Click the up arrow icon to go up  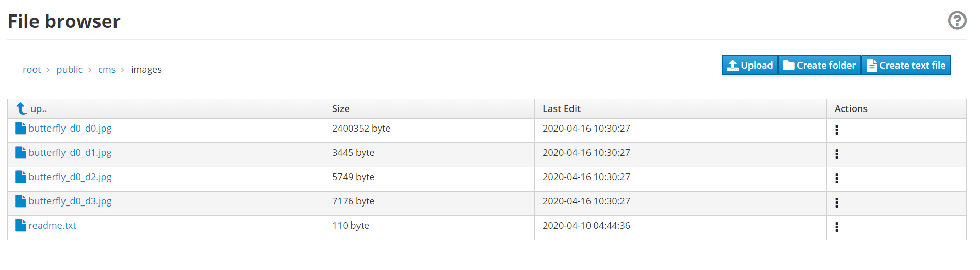tap(21, 108)
